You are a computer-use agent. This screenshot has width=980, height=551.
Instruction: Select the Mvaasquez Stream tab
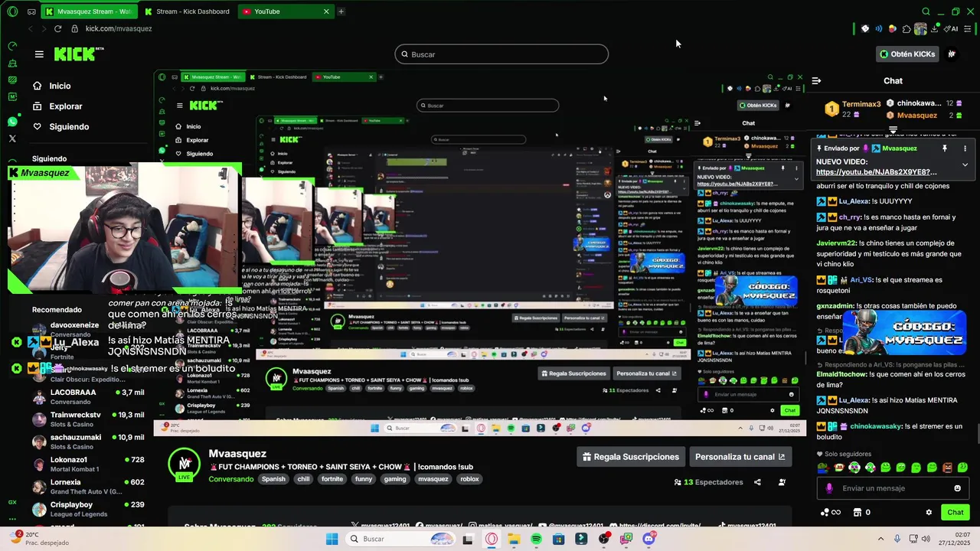tap(90, 11)
